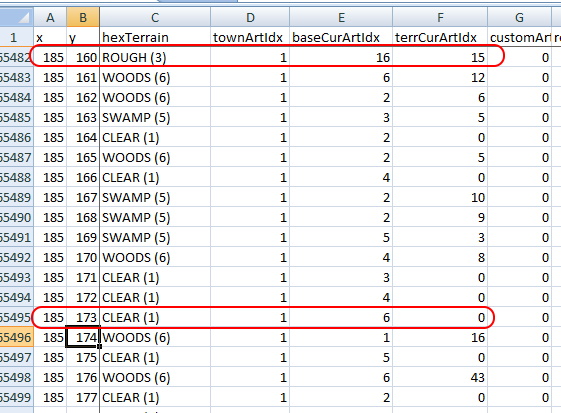Click WOODS (6) in row 55496
Screen dimensions: 561x413
click(x=155, y=337)
